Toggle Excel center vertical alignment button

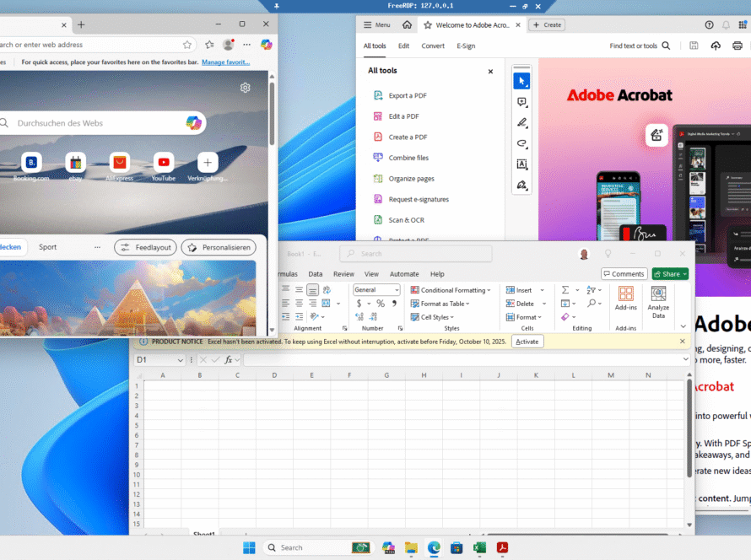(299, 290)
